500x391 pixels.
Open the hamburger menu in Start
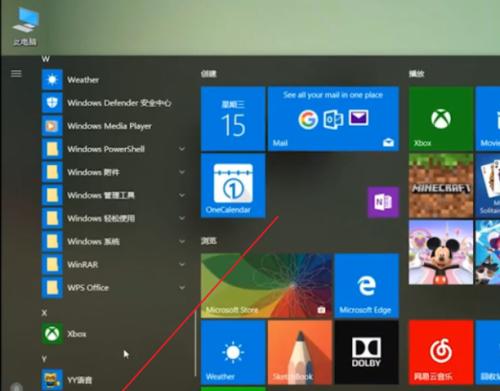(x=16, y=73)
